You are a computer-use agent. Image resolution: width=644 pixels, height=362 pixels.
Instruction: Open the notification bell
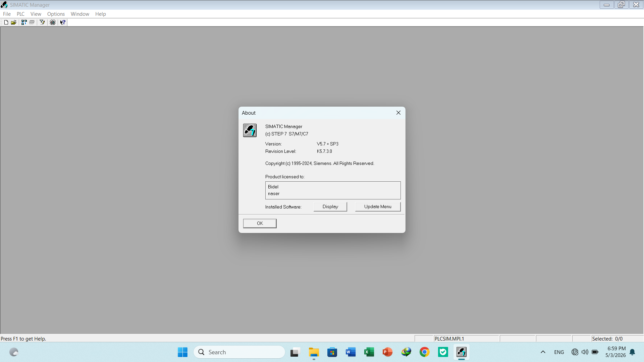click(x=633, y=352)
